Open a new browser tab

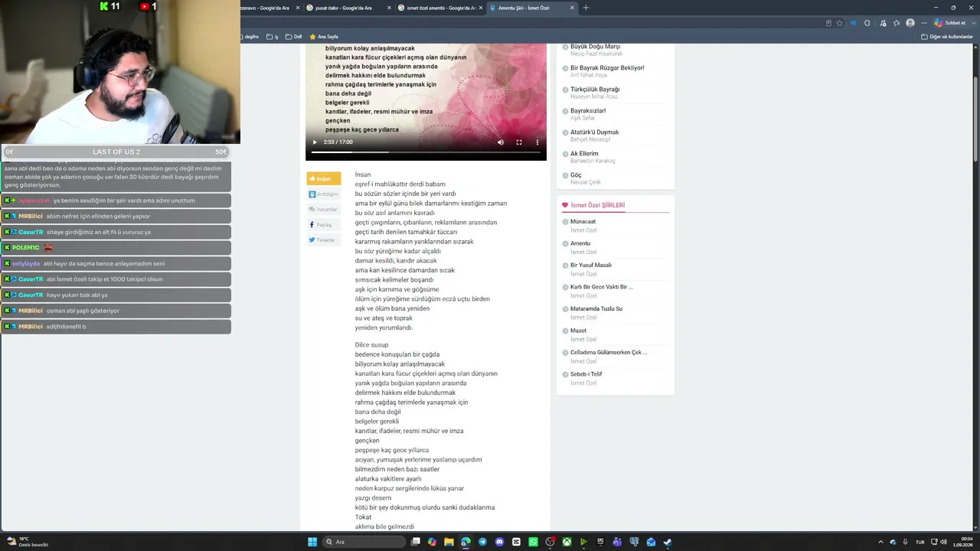pyautogui.click(x=586, y=8)
